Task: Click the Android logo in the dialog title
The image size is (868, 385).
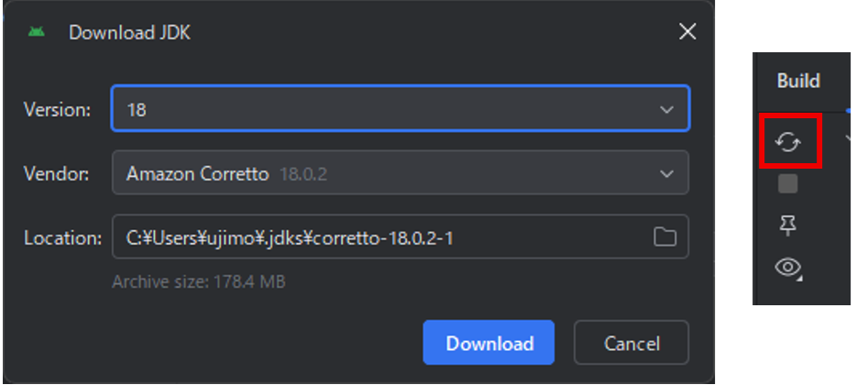Action: [x=37, y=32]
